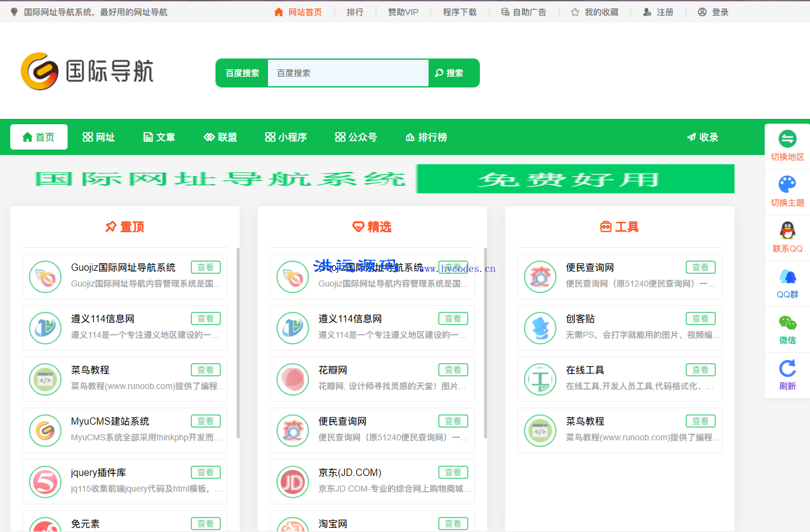Viewport: 810px width, 532px height.
Task: Click the 搜索 search button
Action: [x=454, y=73]
